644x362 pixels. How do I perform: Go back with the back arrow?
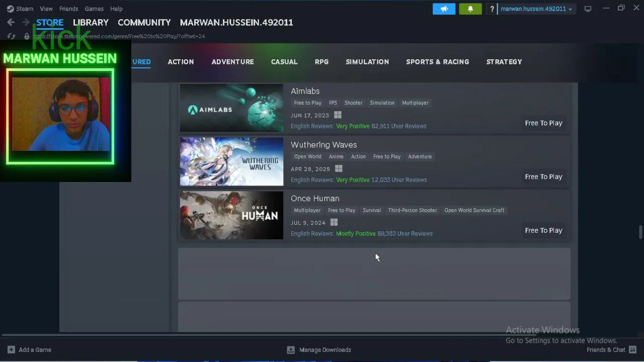pyautogui.click(x=11, y=22)
